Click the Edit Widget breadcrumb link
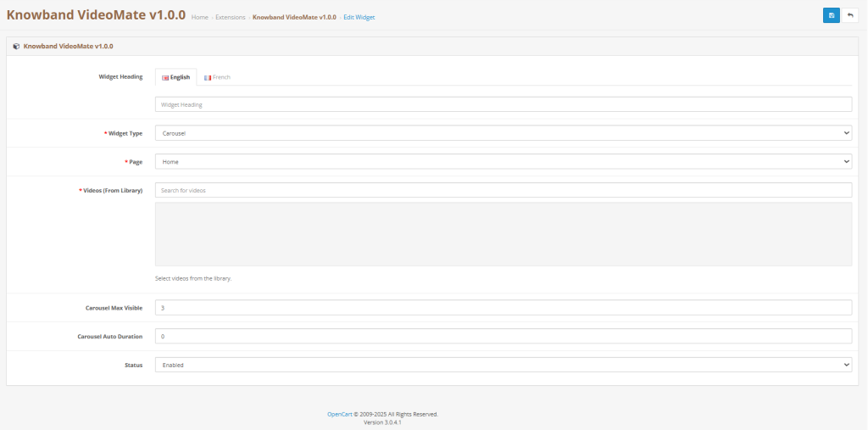Screen dimensions: 868x430 [359, 18]
